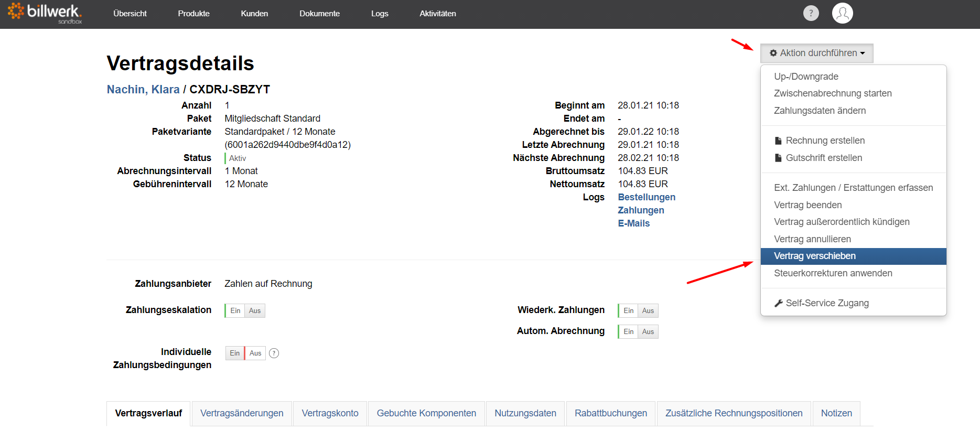Open Aktivitäten in the navigation bar
The width and height of the screenshot is (980, 441).
(x=438, y=14)
